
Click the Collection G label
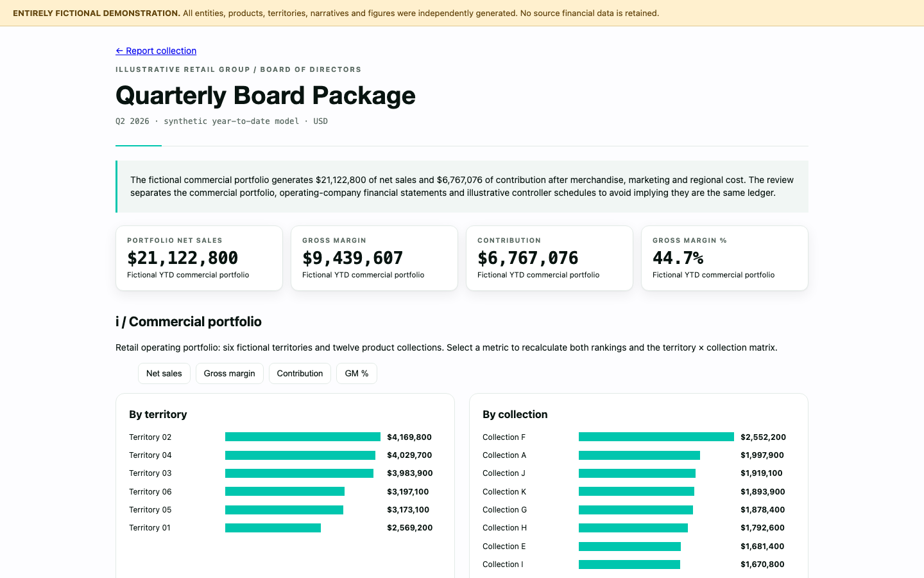[x=505, y=510]
